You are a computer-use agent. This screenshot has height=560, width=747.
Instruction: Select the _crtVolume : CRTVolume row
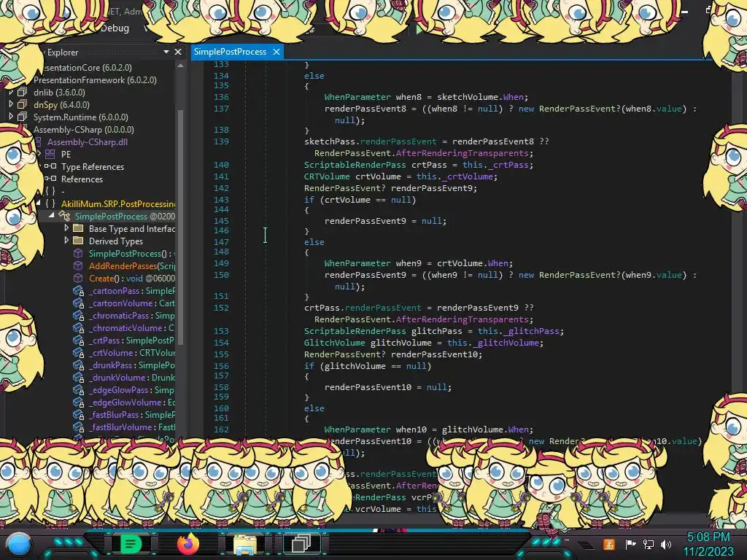pos(124,352)
